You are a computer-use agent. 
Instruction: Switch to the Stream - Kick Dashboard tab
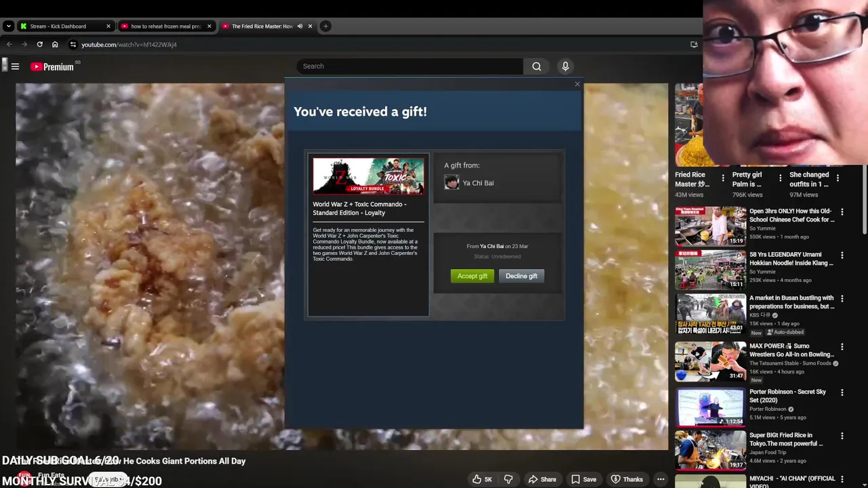click(58, 26)
